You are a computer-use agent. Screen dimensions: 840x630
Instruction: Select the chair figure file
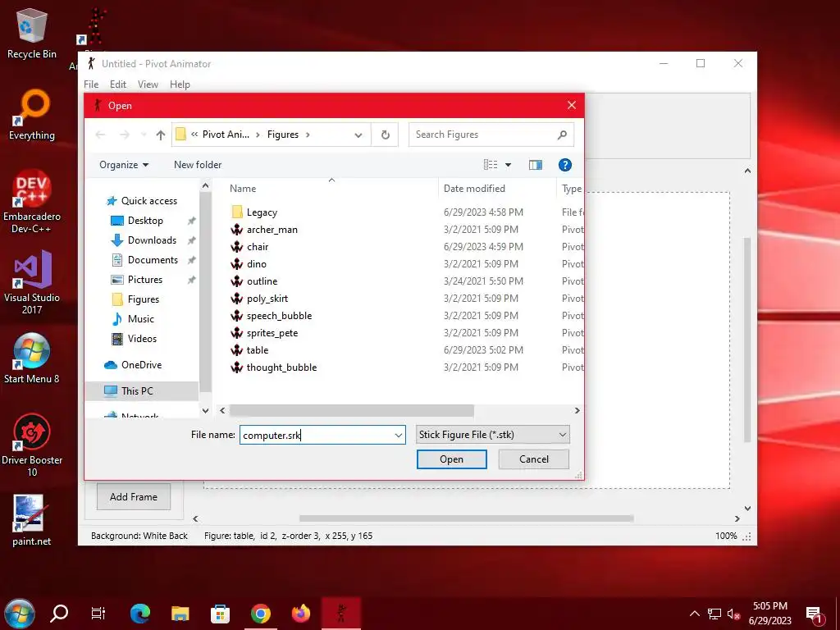(x=257, y=246)
